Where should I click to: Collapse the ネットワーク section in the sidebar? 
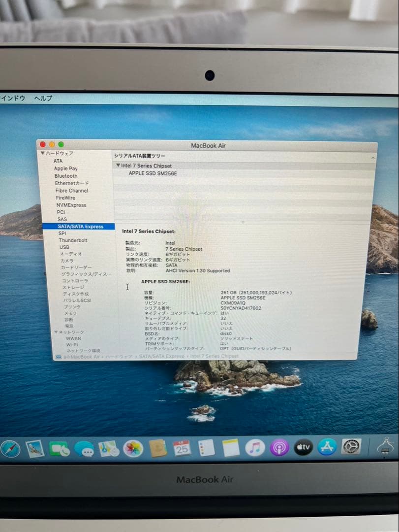point(57,332)
